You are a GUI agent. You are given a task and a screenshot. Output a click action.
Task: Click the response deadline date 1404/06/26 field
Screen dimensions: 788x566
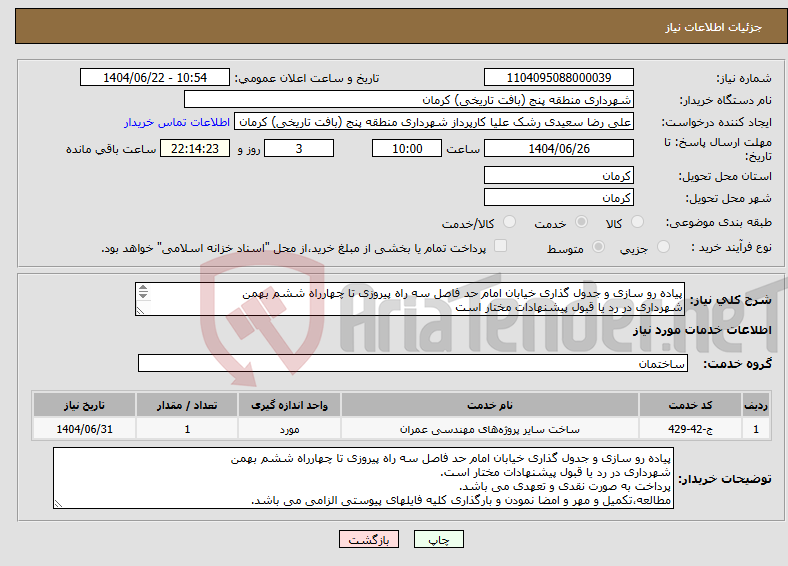pyautogui.click(x=558, y=148)
